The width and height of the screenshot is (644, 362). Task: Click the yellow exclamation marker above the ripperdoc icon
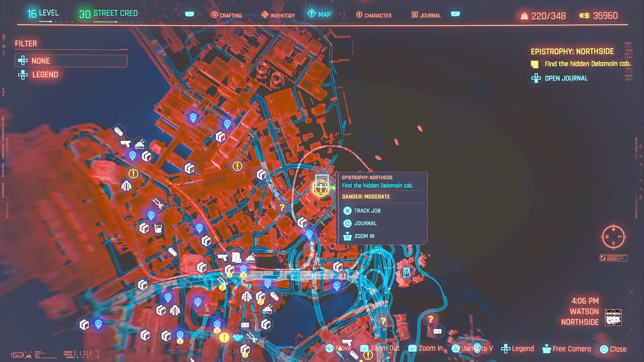pos(133,173)
